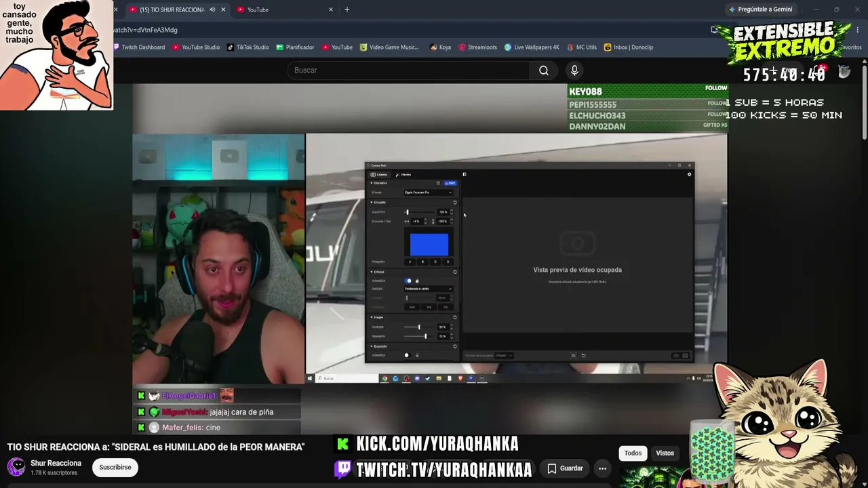Click the Guardar button
Screen dimensions: 868x488
coord(565,468)
